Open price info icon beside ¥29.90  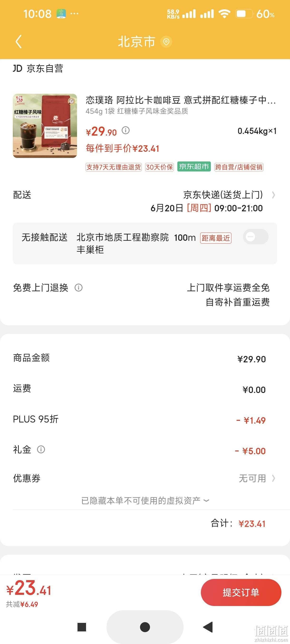click(126, 130)
